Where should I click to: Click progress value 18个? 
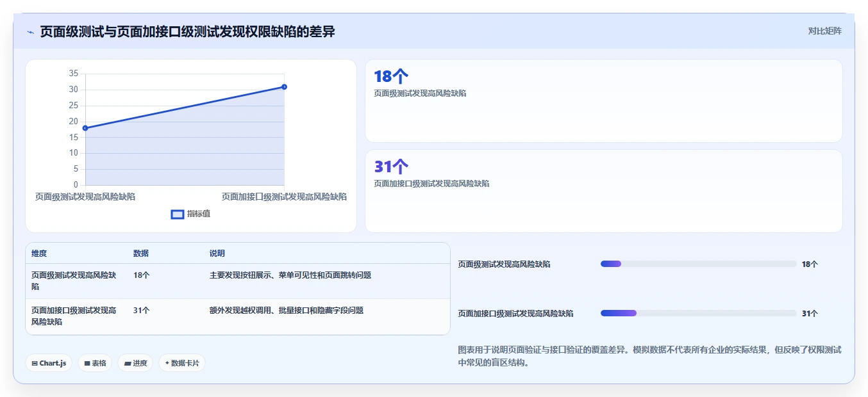point(810,264)
